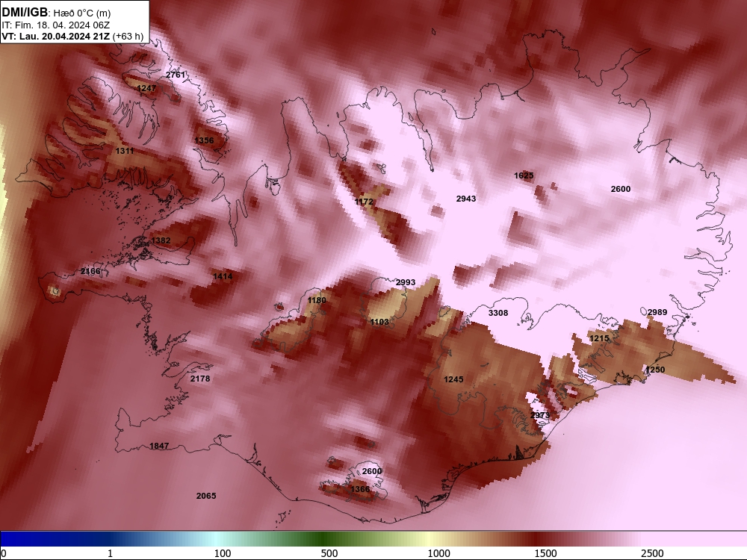Image resolution: width=747 pixels, height=560 pixels.
Task: Click the 1172 value label
Action: pos(364,202)
